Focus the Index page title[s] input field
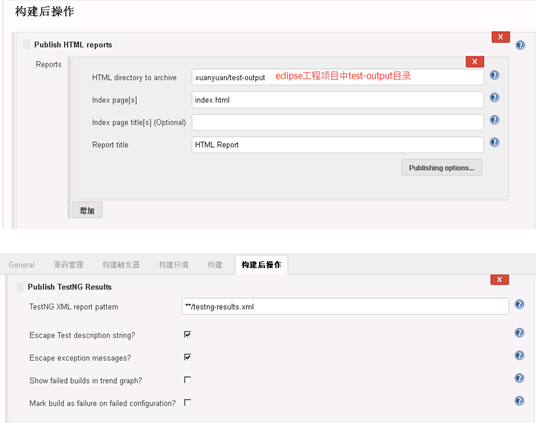Image resolution: width=536 pixels, height=423 pixels. pyautogui.click(x=338, y=122)
